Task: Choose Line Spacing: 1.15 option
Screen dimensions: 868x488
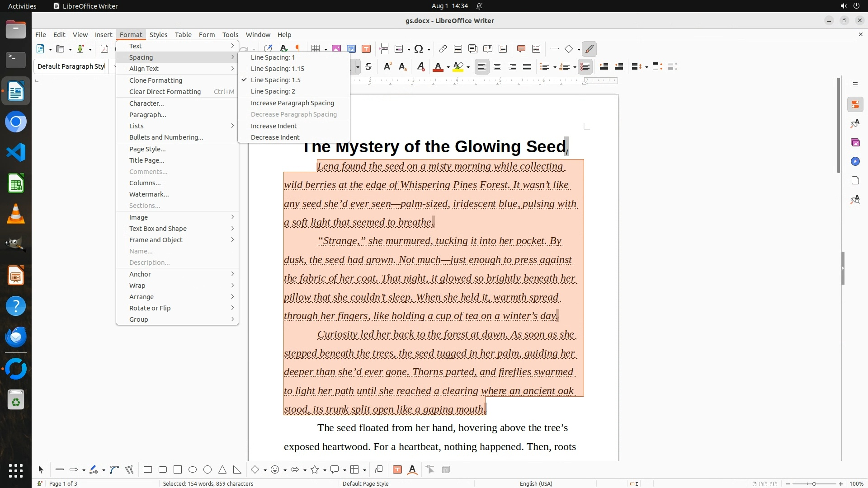Action: click(277, 69)
